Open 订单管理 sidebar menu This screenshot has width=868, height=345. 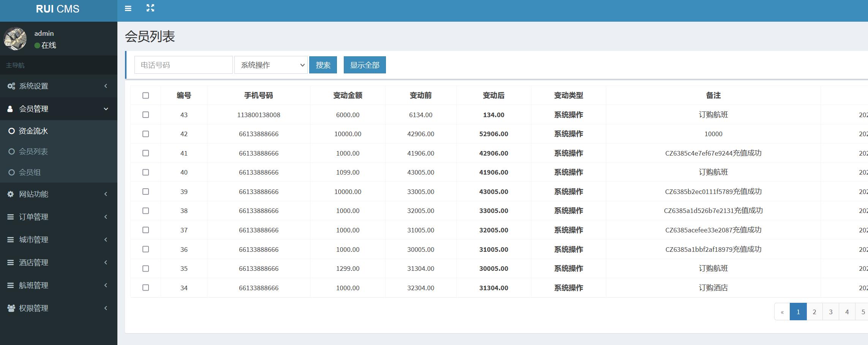58,217
